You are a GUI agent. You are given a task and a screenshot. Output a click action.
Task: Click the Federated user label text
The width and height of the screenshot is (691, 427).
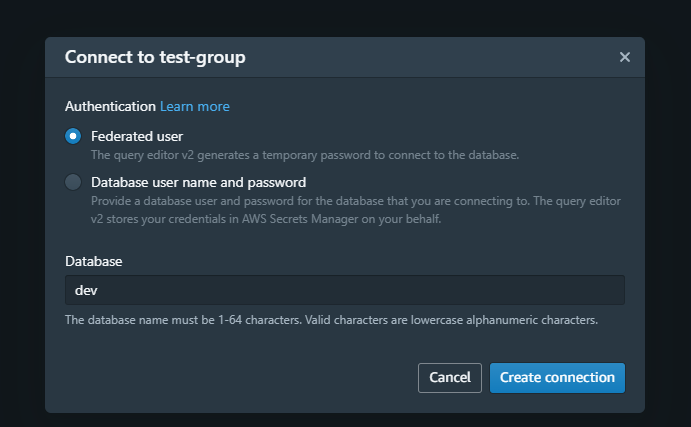(137, 136)
